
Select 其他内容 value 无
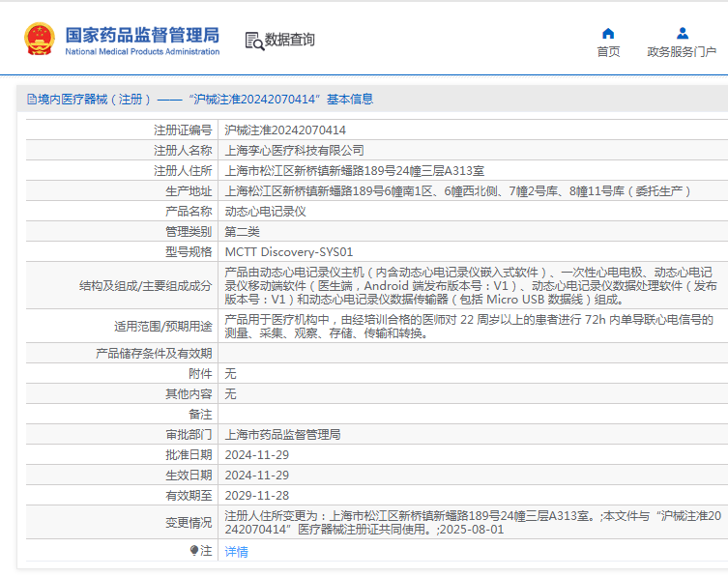(230, 394)
